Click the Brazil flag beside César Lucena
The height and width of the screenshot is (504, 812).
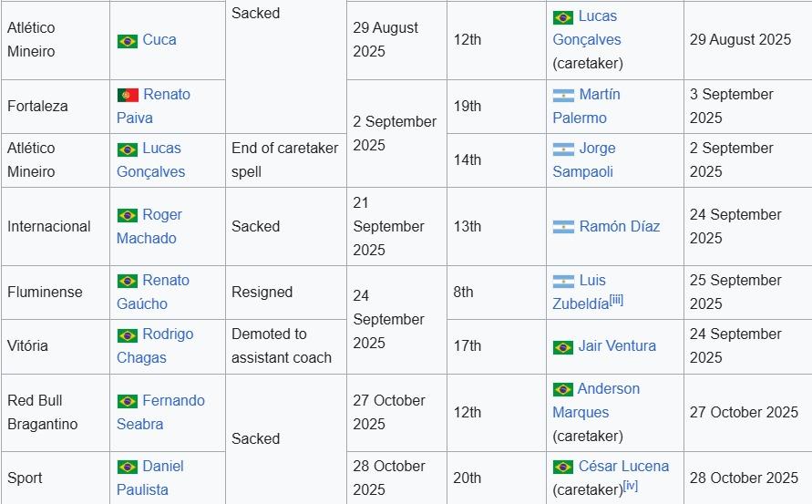(563, 467)
